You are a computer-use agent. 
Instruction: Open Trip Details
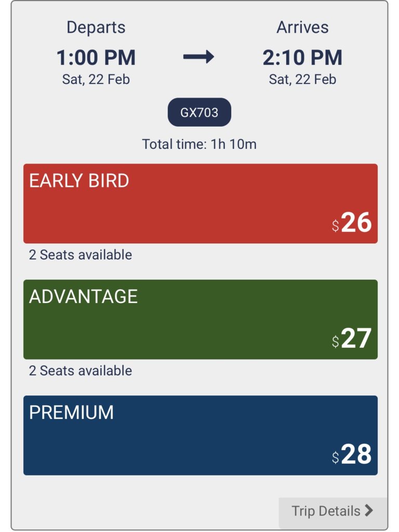pyautogui.click(x=332, y=511)
